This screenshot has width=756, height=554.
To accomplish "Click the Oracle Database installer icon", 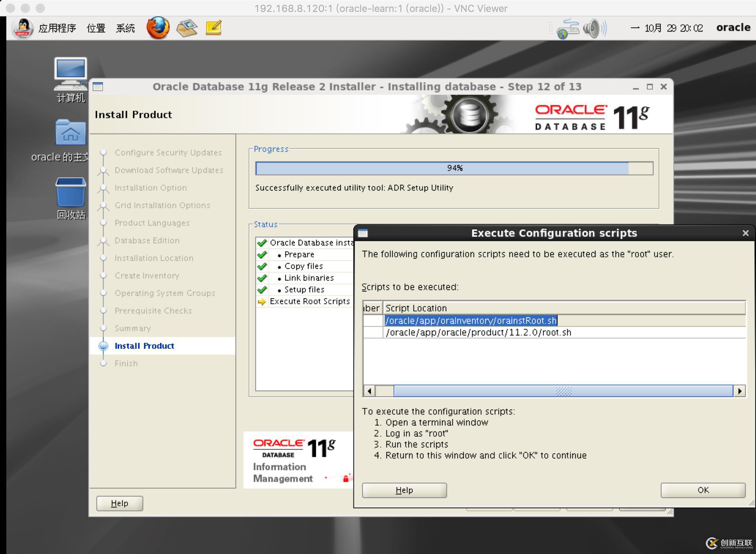I will pyautogui.click(x=101, y=86).
